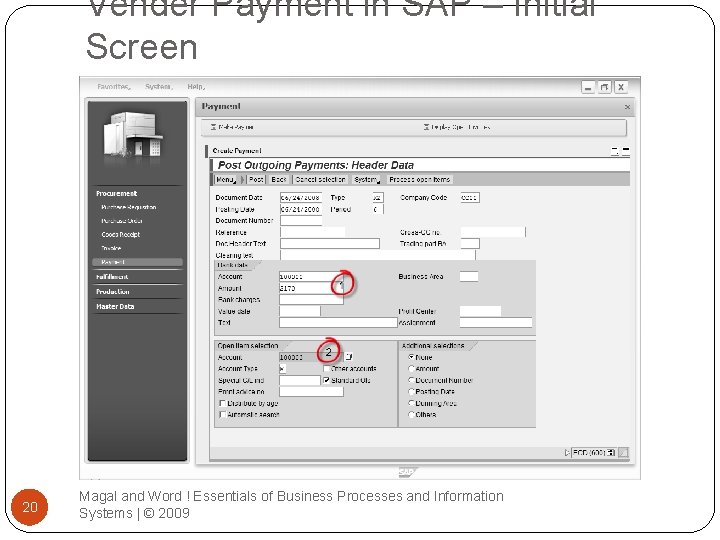The height and width of the screenshot is (540, 720).
Task: Click the Post button
Action: 256,180
